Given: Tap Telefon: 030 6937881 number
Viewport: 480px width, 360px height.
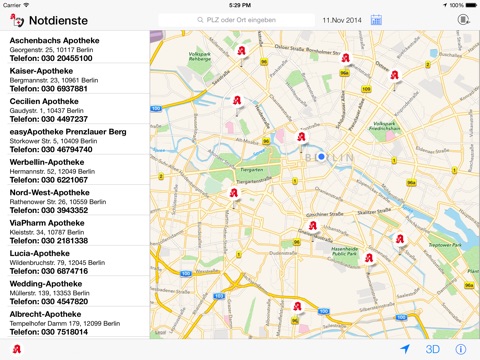Looking at the screenshot, I should pos(49,89).
